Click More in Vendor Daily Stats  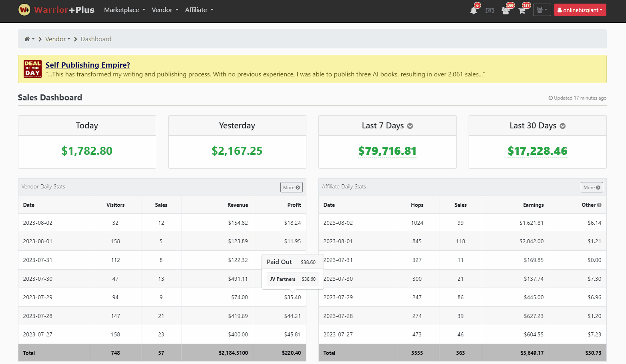pos(291,187)
